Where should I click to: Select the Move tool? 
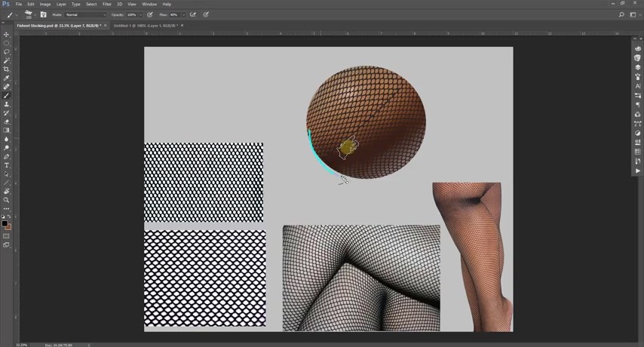click(x=6, y=35)
